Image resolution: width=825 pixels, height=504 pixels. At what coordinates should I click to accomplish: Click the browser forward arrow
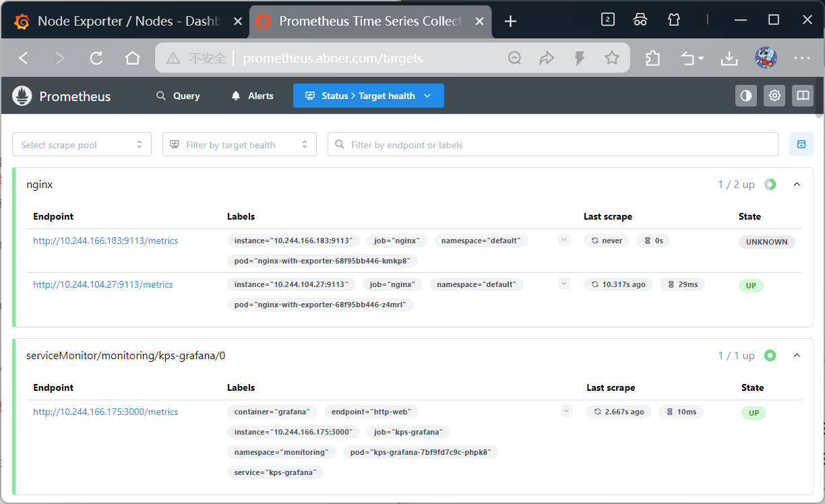tap(60, 58)
